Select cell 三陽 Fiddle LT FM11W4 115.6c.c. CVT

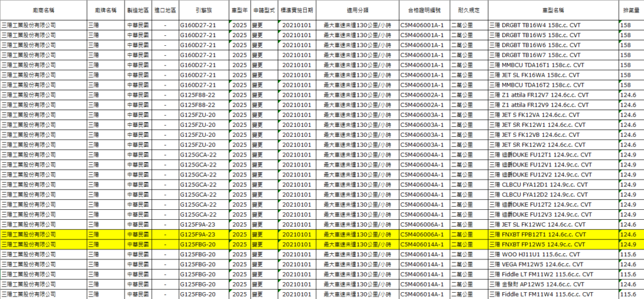coord(553,295)
